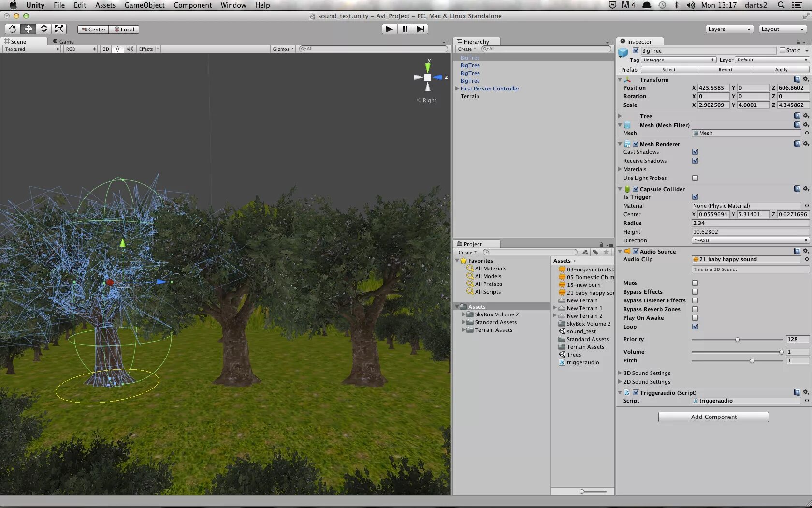Image resolution: width=812 pixels, height=508 pixels.
Task: Click Bluetooth icon in menu bar
Action: point(677,5)
